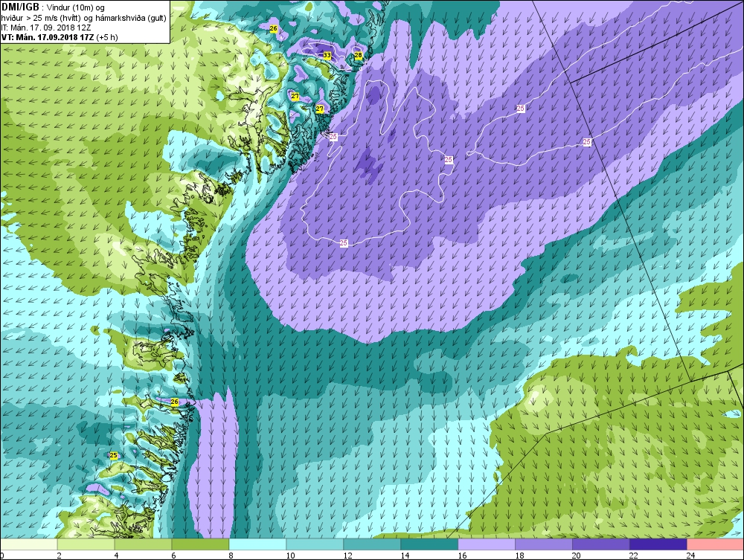
Task: Click the legend scale value 20
Action: (577, 556)
